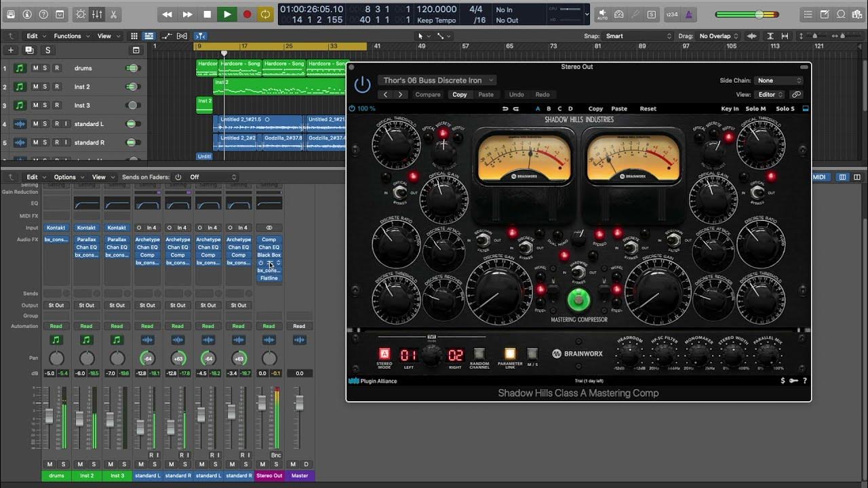Click the drums track instrument icon
The height and width of the screenshot is (488, 868).
pos(20,68)
